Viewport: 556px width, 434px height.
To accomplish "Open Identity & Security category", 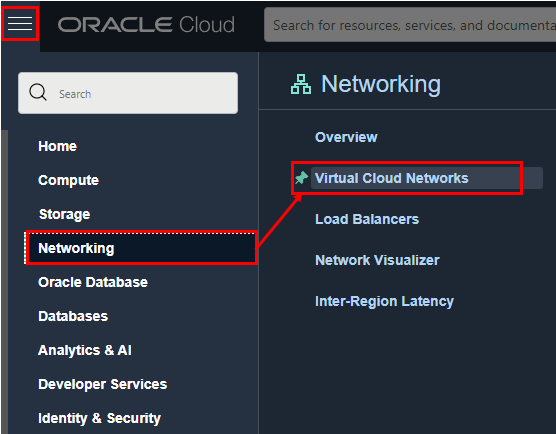I will [99, 418].
